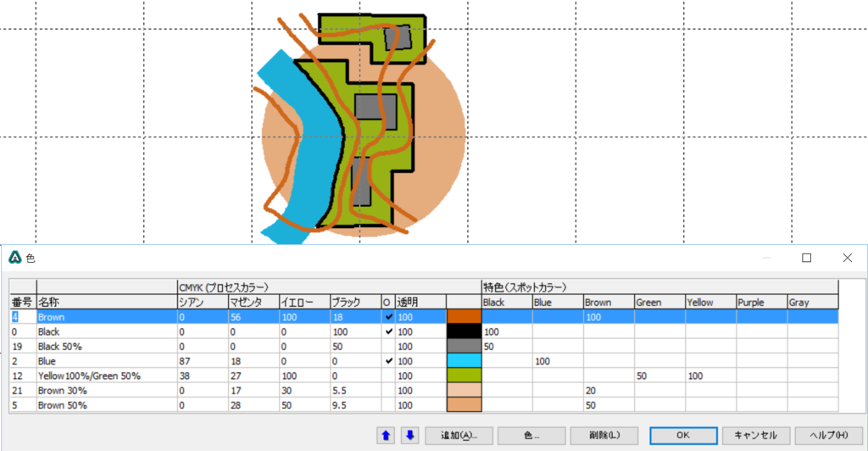This screenshot has width=868, height=451.
Task: Maximize the 色 dialog window
Action: (807, 258)
